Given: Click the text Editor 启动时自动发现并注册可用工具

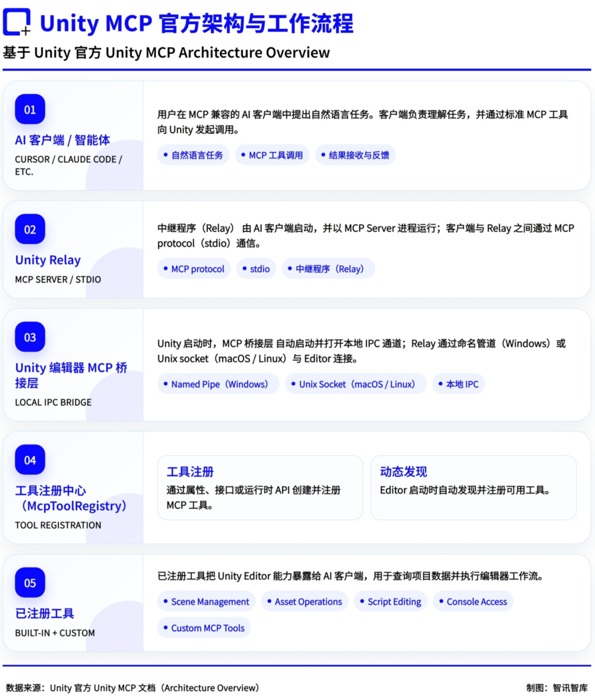Looking at the screenshot, I should pyautogui.click(x=465, y=490).
